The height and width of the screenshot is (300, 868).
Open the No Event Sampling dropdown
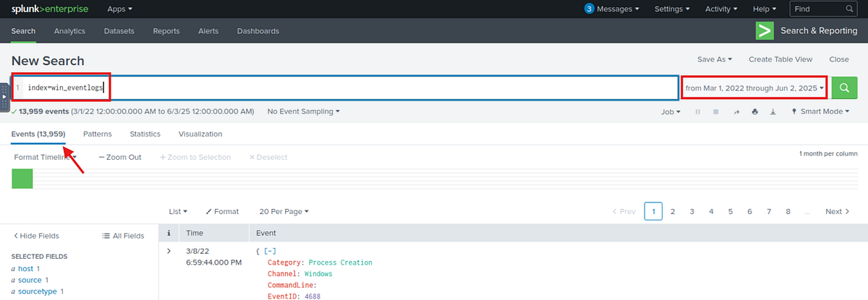(304, 112)
